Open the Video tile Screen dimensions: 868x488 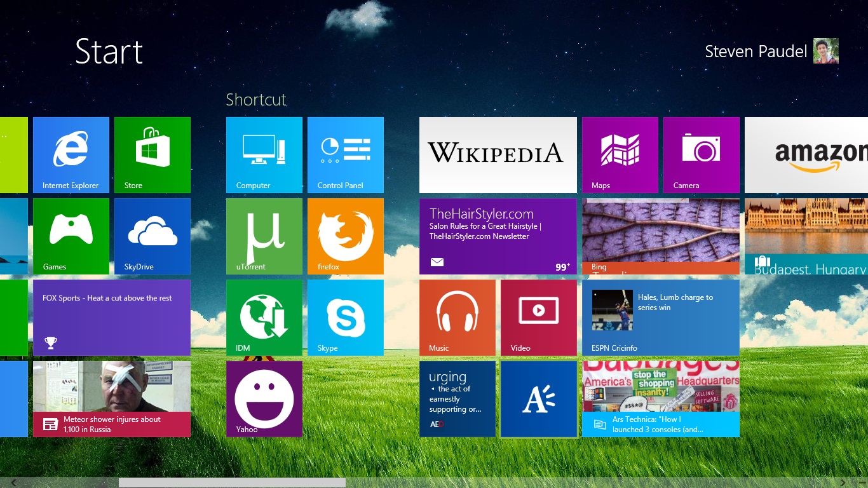point(539,318)
